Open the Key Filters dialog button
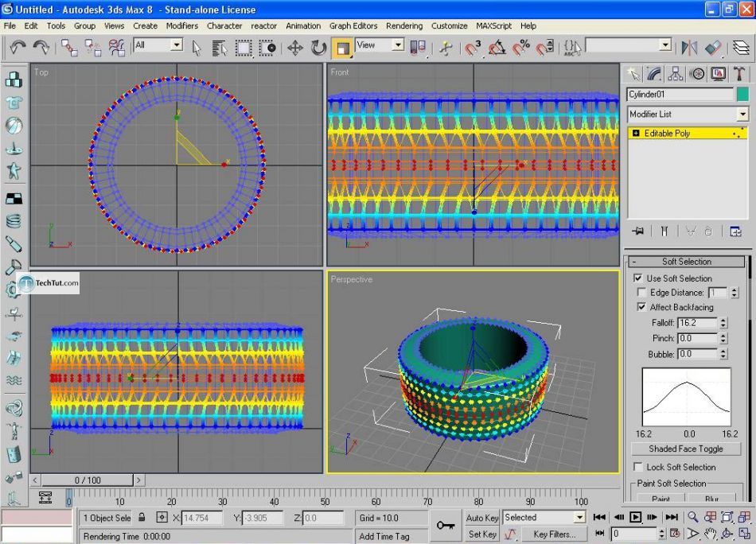The height and width of the screenshot is (544, 756). (555, 534)
